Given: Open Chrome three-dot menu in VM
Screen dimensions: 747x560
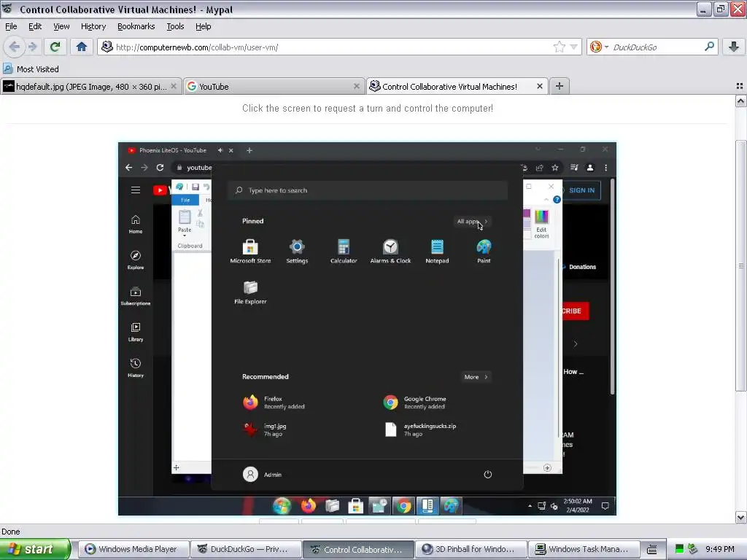Looking at the screenshot, I should tap(605, 168).
